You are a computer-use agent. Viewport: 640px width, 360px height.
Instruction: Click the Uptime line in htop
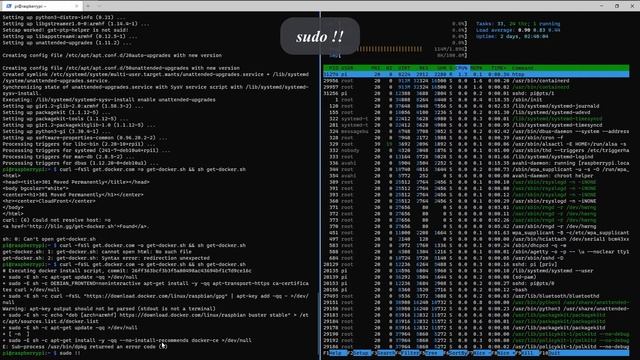(512, 36)
